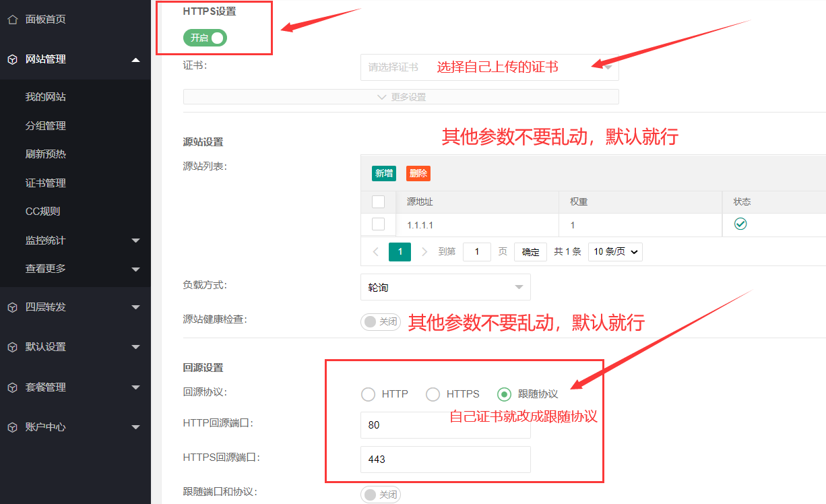Toggle the 跟随端口和协议 switch

click(x=381, y=495)
